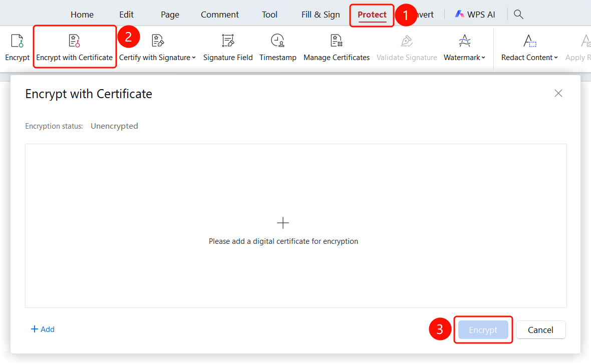The width and height of the screenshot is (591, 364).
Task: Expand the Certify with Signature dropdown arrow
Action: (194, 58)
